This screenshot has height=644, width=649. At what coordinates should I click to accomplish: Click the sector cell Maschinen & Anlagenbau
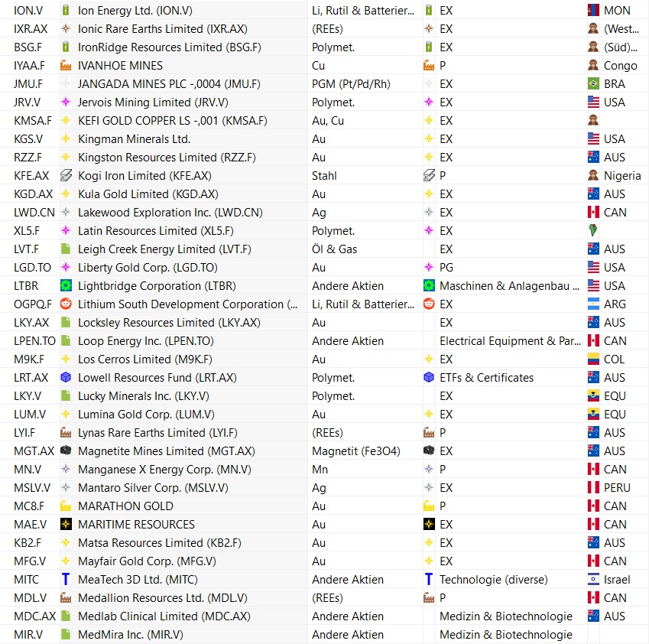tap(509, 286)
